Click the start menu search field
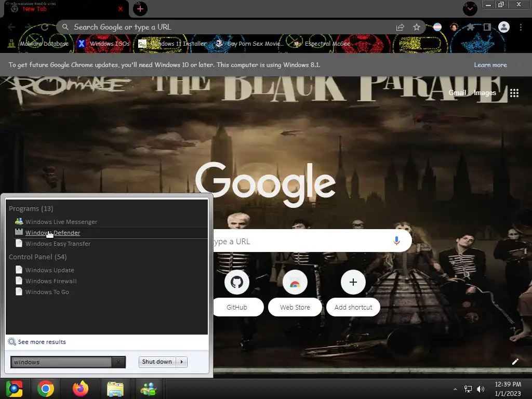532x399 pixels. [61, 362]
